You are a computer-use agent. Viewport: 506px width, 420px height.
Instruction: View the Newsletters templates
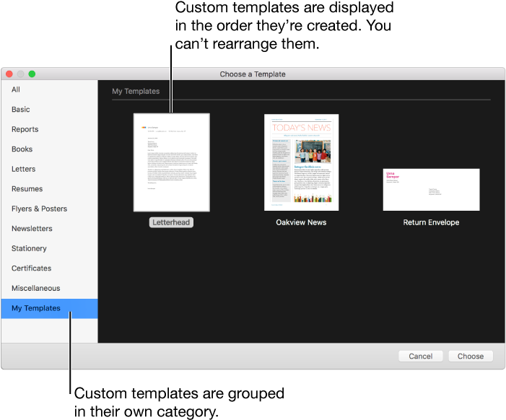(32, 229)
